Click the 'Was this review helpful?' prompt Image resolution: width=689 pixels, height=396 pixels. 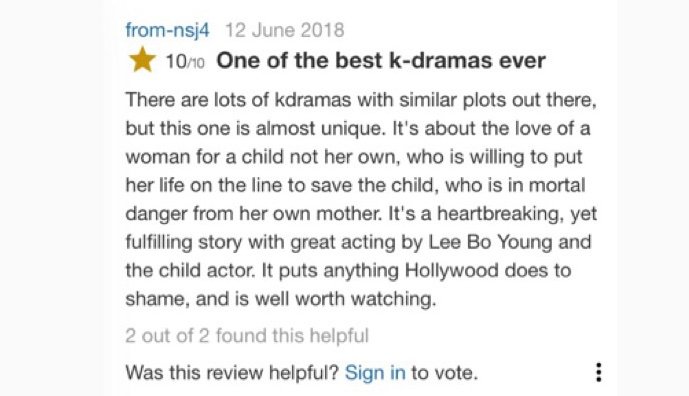tap(232, 373)
